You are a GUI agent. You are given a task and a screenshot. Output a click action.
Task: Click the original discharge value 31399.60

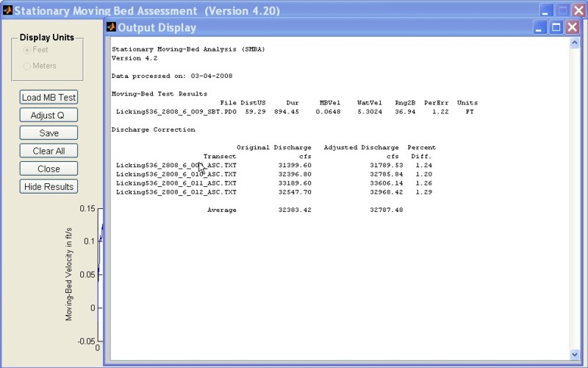[x=295, y=165]
